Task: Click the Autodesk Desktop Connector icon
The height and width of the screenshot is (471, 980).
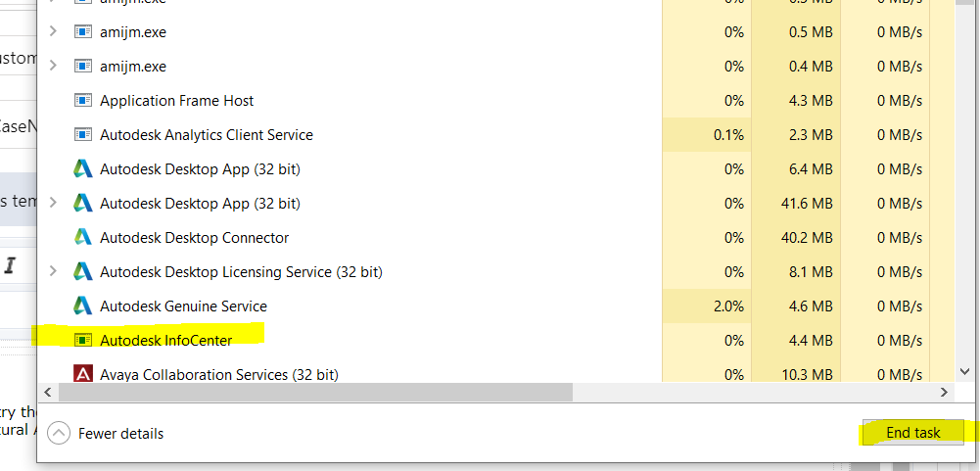Action: [83, 238]
